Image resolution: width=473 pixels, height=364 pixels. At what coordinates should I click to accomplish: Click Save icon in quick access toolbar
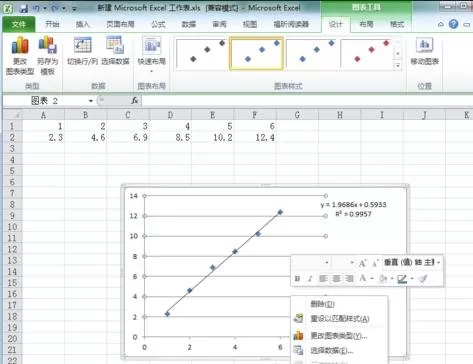click(24, 8)
